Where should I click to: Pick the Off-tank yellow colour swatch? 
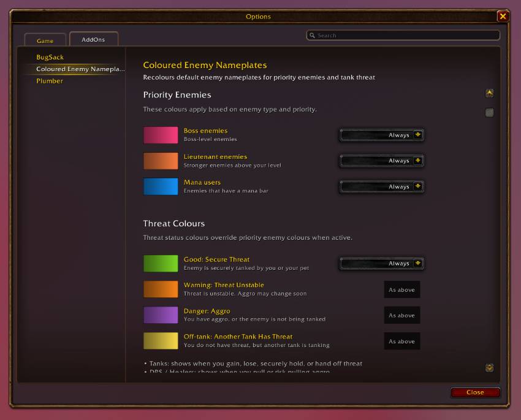(x=161, y=341)
